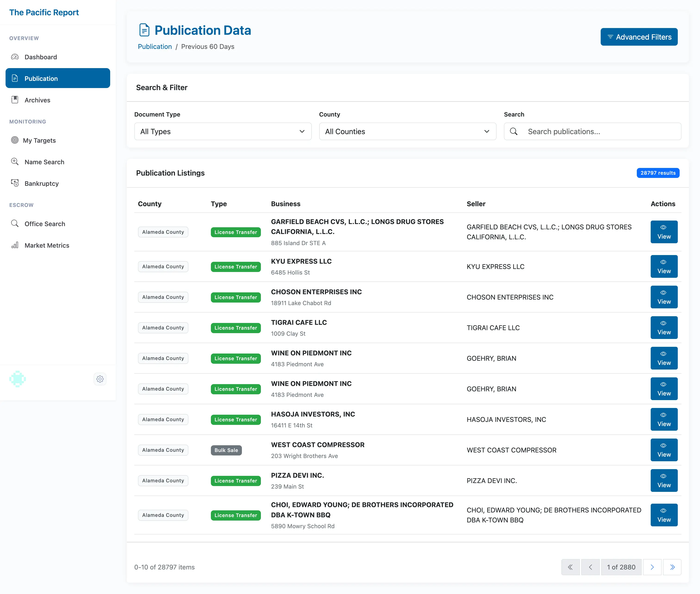Click the Dashboard gauge icon in sidebar
This screenshot has height=594, width=700.
click(x=15, y=57)
